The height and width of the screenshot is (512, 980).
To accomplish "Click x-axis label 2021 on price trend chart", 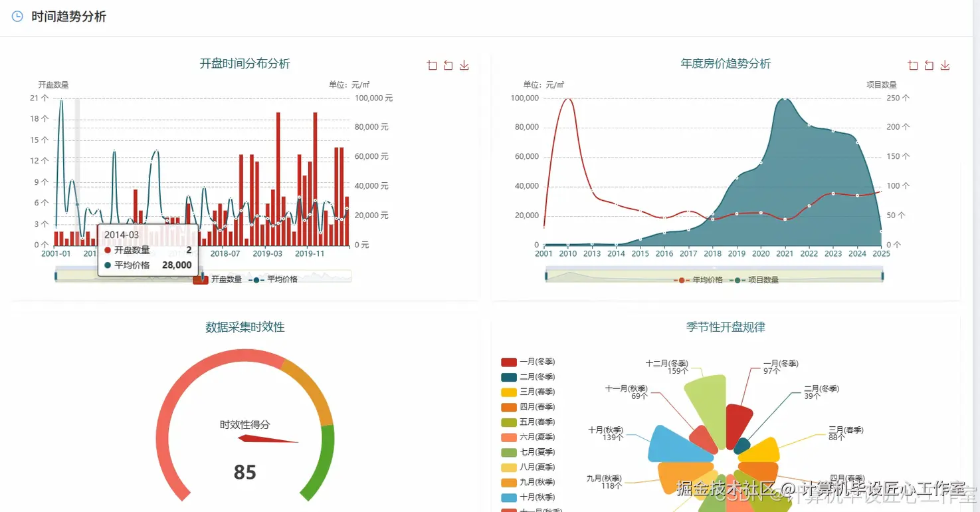I will click(785, 253).
